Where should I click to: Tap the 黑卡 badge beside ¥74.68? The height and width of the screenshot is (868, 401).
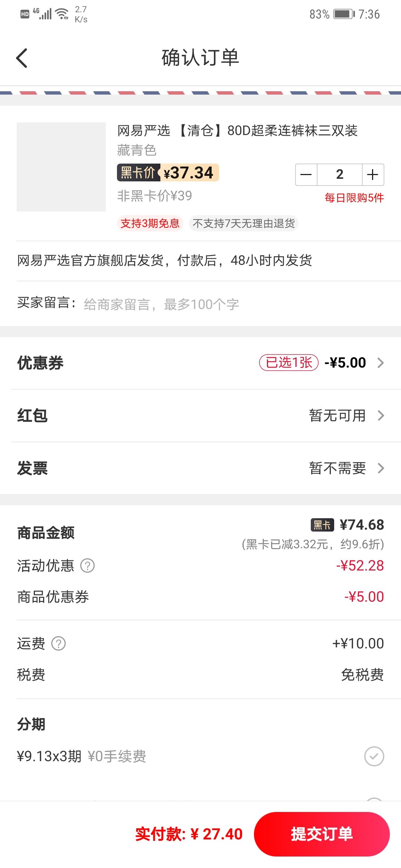tap(322, 525)
